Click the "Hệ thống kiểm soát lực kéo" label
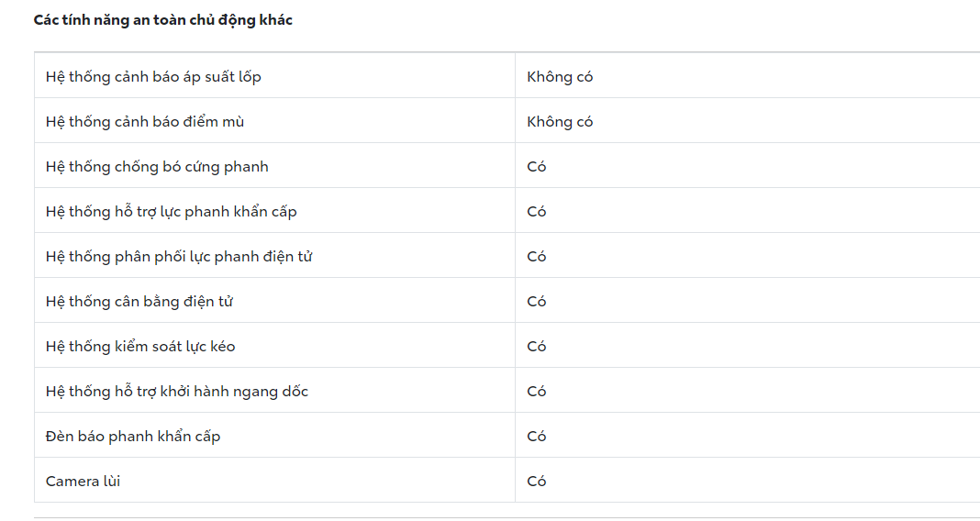Image resolution: width=980 pixels, height=521 pixels. click(140, 347)
